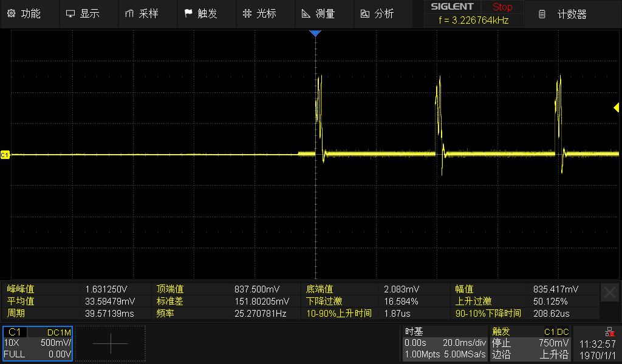Viewport: 622px width, 364px height.
Task: Select the yellow trigger level arrow
Action: point(616,107)
